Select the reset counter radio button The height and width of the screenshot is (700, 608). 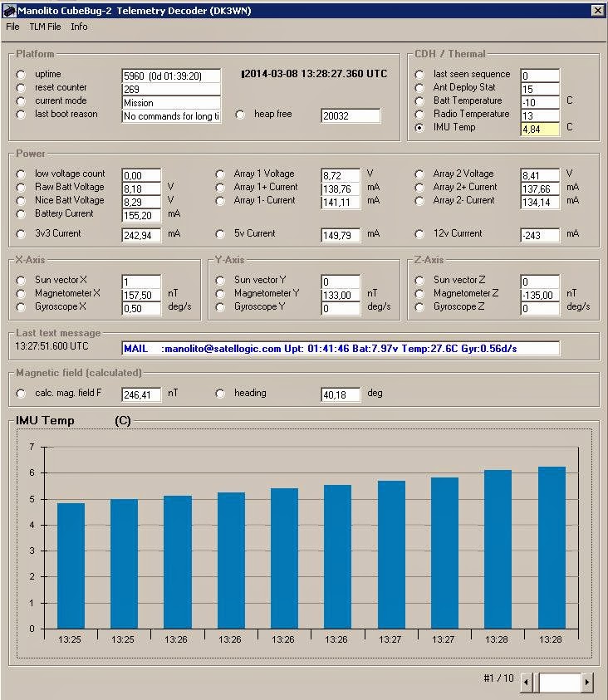point(21,88)
